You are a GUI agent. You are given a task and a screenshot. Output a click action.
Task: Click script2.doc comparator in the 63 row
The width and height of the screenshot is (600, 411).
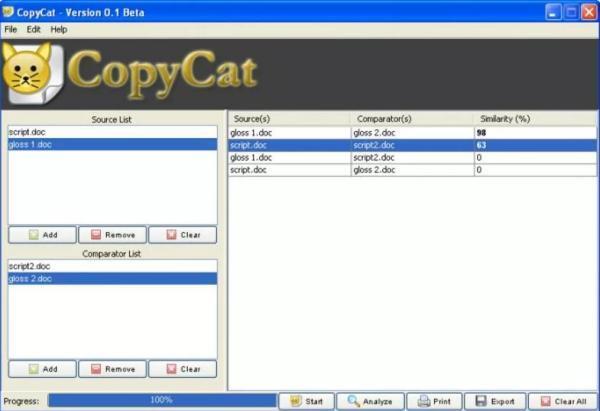click(x=412, y=145)
